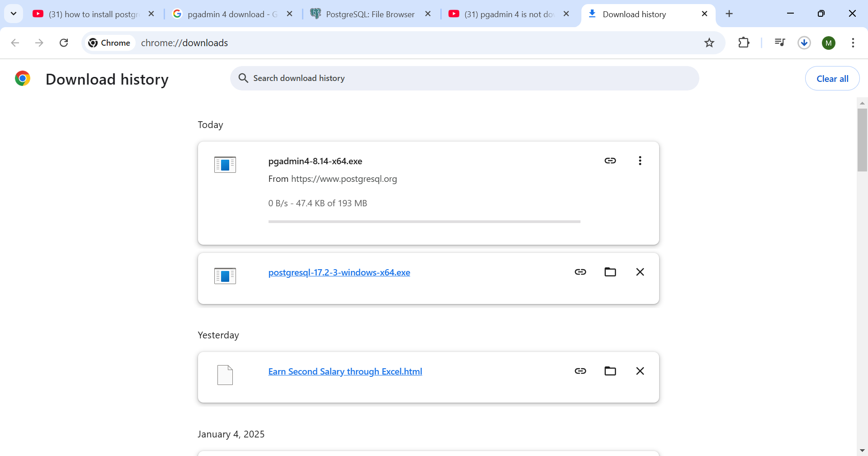The image size is (868, 456).
Task: Open the profile avatar M menu
Action: pos(828,43)
